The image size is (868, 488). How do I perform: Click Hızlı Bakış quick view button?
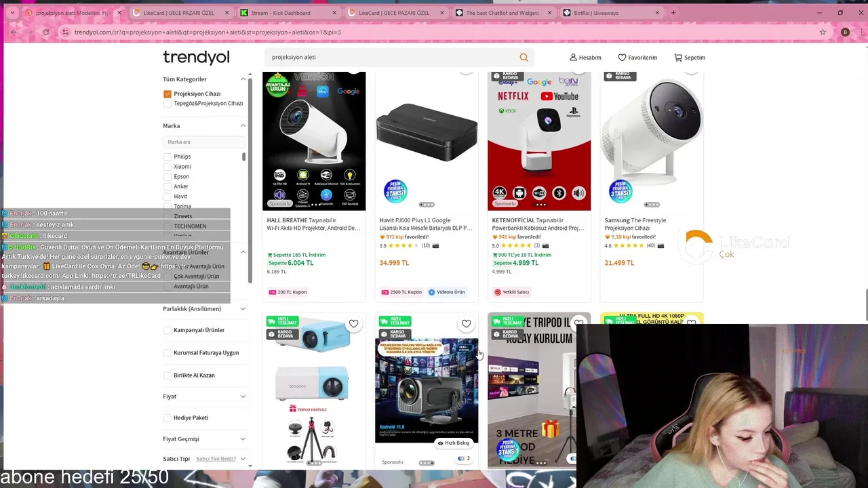click(453, 443)
